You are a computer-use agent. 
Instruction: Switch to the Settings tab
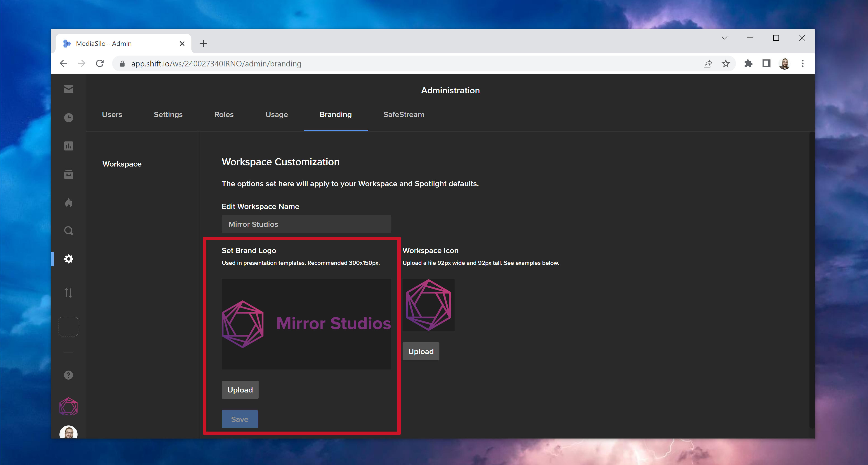point(168,115)
